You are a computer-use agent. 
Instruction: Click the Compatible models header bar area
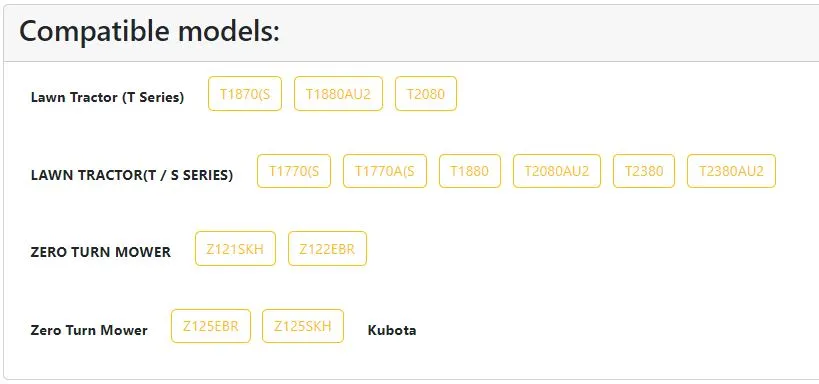[411, 33]
